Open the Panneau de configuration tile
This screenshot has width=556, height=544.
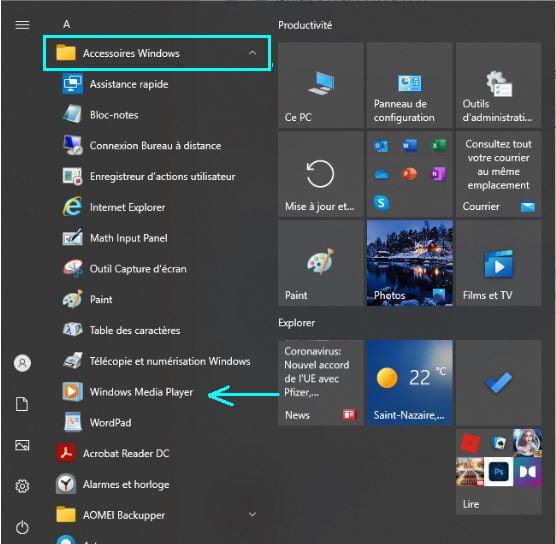coord(410,85)
